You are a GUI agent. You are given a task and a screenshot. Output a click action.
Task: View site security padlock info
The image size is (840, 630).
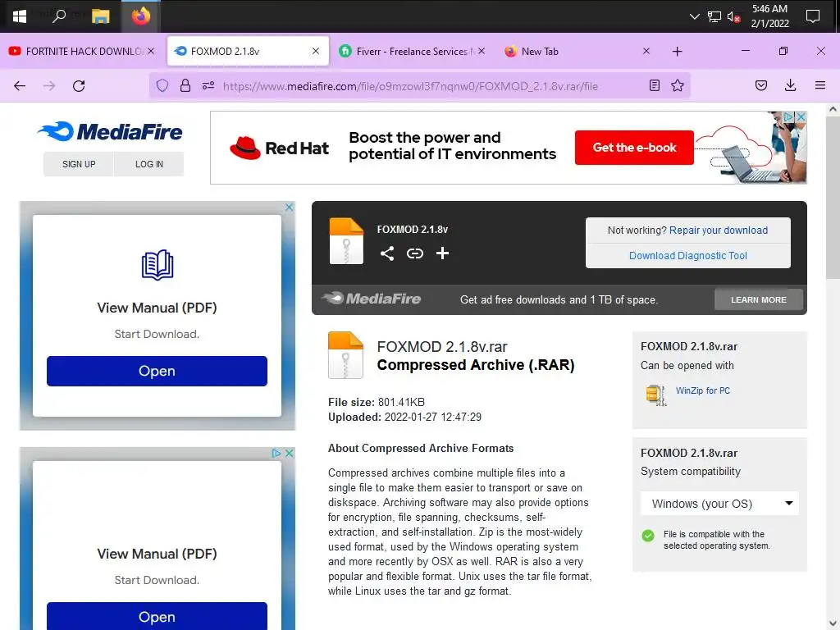[x=185, y=85]
